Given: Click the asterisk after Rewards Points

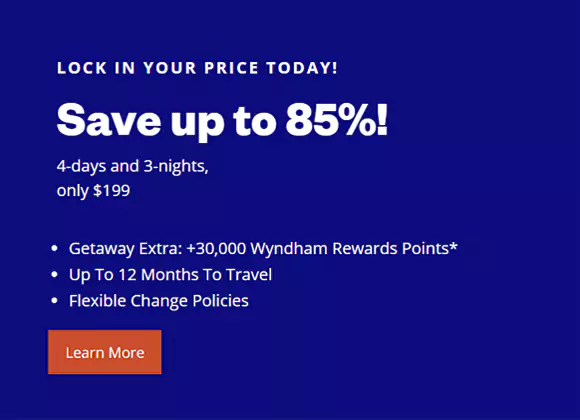Looking at the screenshot, I should point(453,246).
